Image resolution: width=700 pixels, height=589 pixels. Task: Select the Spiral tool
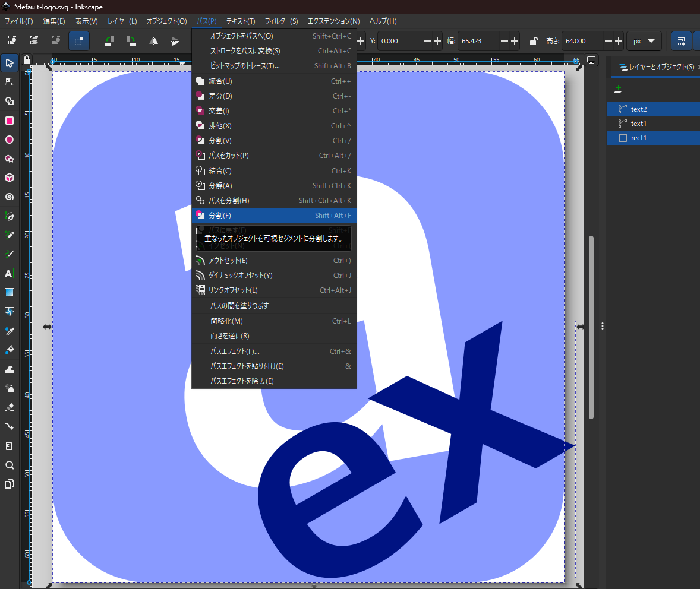click(10, 197)
